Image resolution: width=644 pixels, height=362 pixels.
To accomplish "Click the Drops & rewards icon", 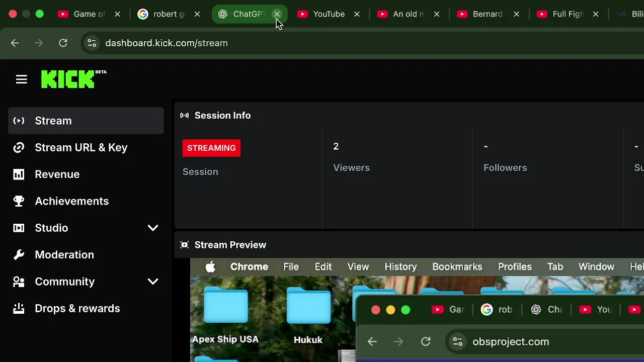I will coord(19,308).
